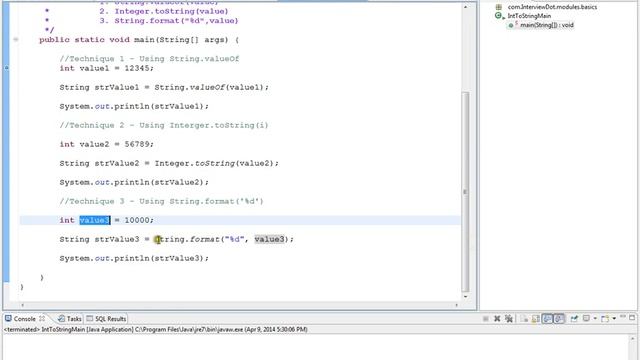Click the IntToStringMain class icon in Outline

pos(499,16)
